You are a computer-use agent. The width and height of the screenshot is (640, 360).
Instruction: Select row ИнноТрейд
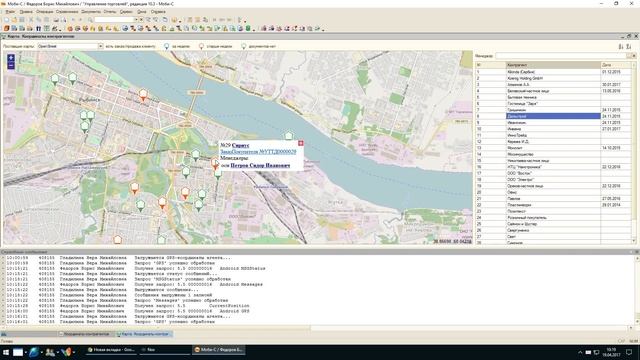(553, 135)
